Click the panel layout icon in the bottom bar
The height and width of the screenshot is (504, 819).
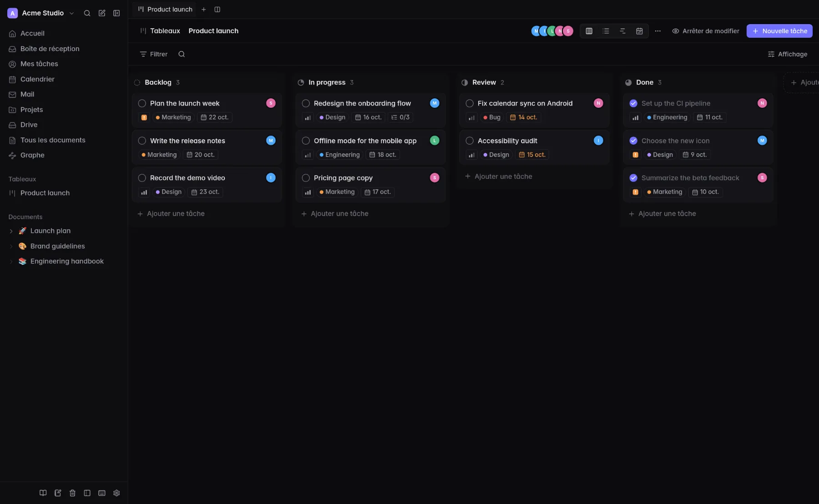(87, 493)
